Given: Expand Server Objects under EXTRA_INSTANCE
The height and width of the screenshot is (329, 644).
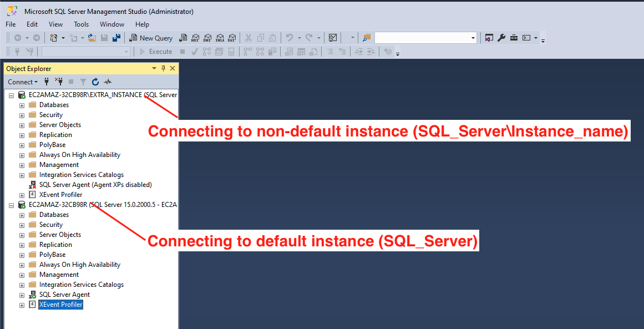Looking at the screenshot, I should [22, 125].
